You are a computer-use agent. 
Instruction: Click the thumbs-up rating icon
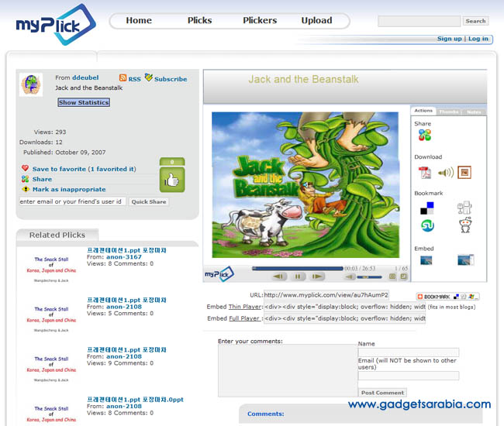pyautogui.click(x=172, y=180)
